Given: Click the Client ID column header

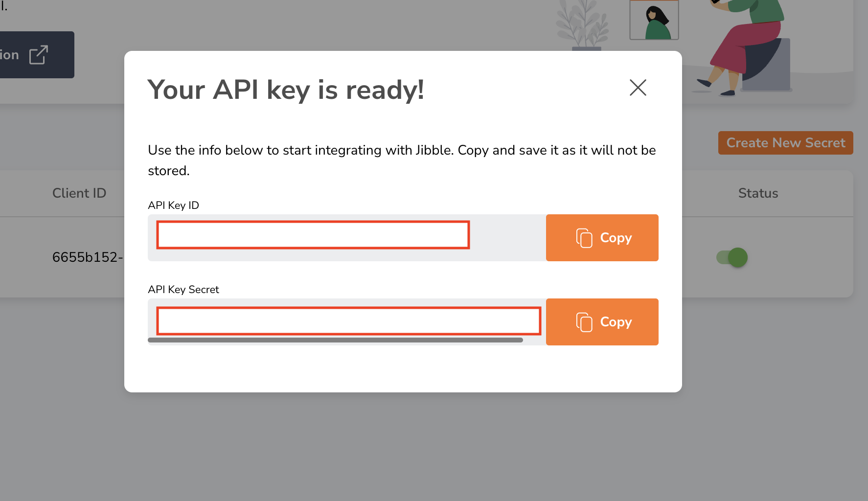Looking at the screenshot, I should point(79,193).
